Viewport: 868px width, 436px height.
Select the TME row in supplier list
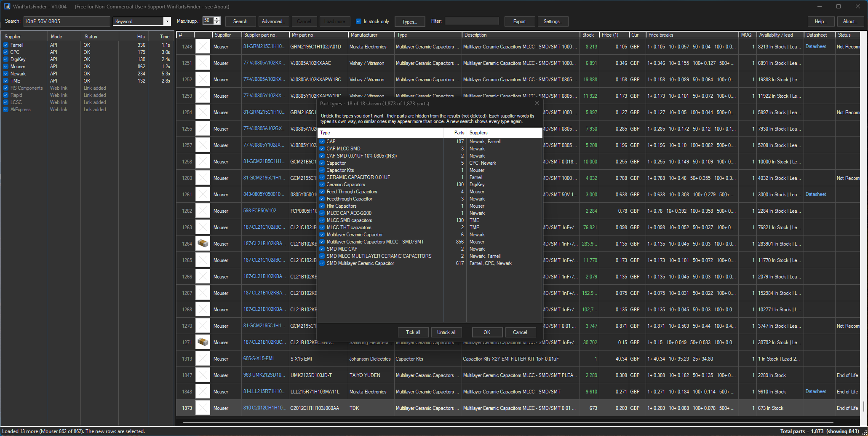click(x=87, y=81)
